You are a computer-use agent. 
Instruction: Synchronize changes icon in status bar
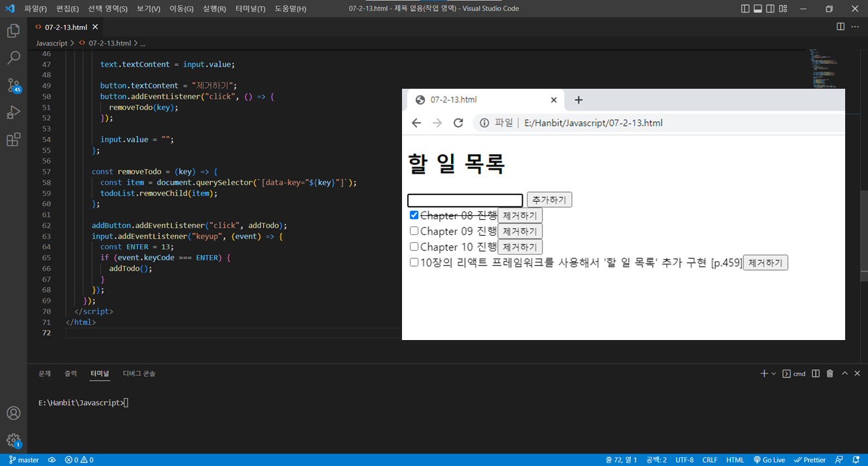click(52, 459)
